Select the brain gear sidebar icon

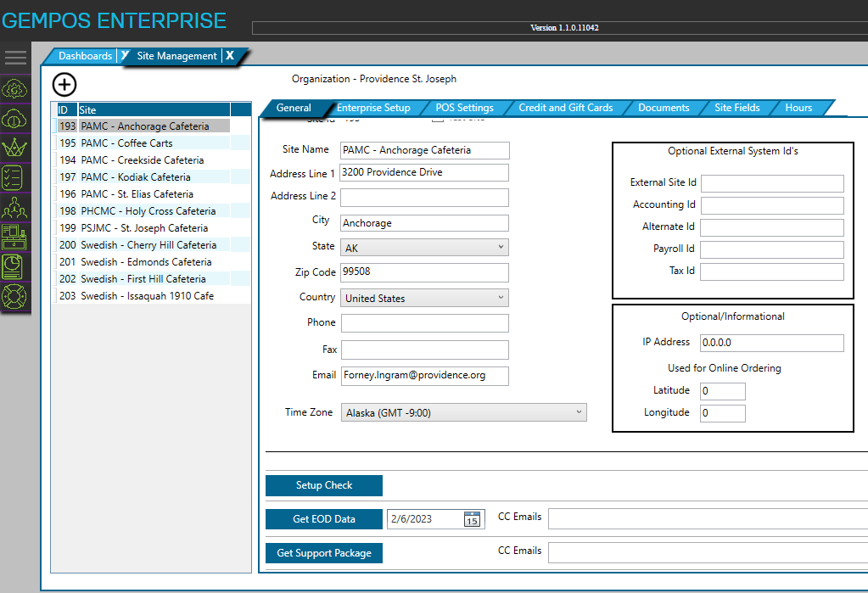point(15,88)
